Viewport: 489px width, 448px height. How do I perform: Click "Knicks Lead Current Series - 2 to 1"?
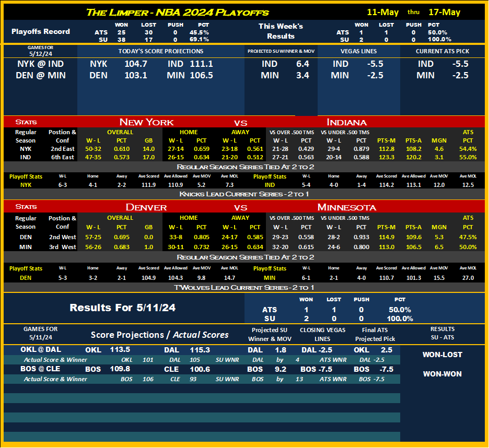click(244, 194)
